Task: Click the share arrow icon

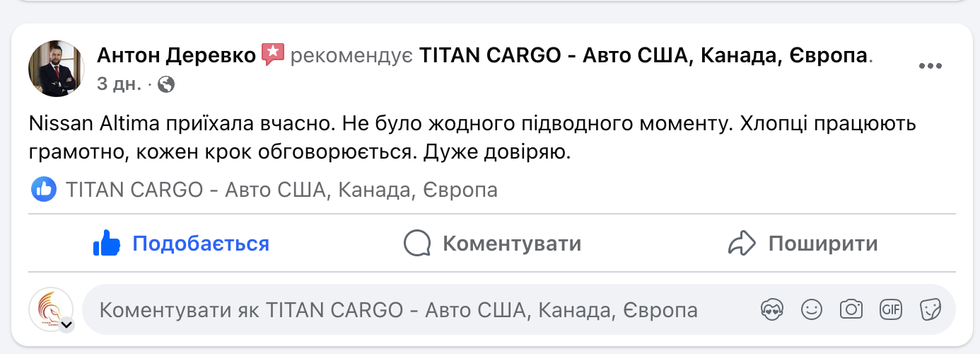Action: pyautogui.click(x=742, y=244)
